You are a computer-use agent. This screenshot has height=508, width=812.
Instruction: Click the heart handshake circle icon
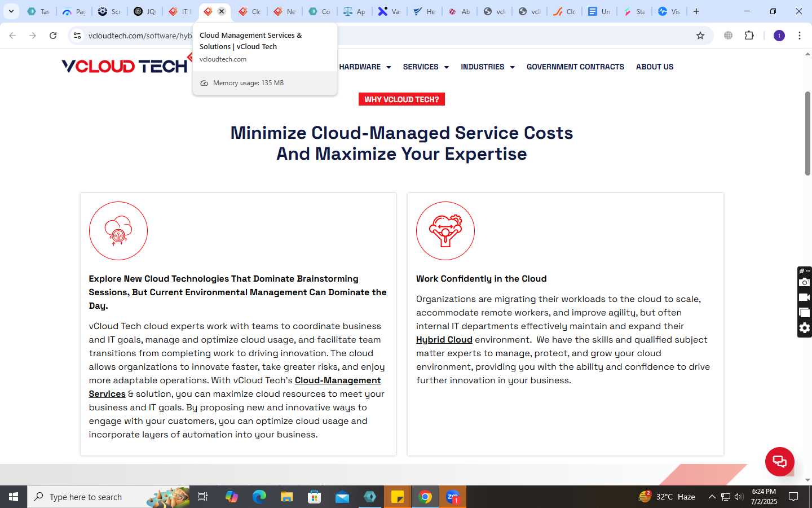[x=445, y=231]
